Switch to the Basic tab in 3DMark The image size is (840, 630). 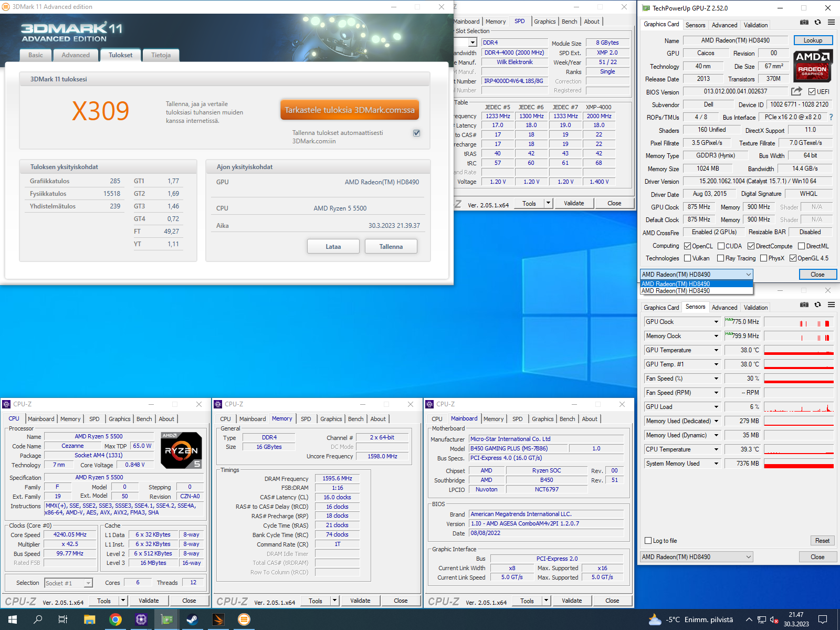pos(36,55)
